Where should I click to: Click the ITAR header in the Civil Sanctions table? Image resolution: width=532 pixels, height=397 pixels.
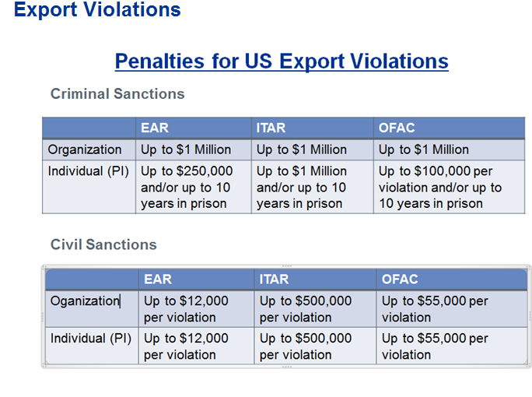pos(275,279)
